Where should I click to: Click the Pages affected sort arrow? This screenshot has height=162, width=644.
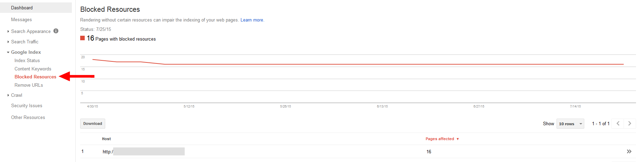coord(458,139)
